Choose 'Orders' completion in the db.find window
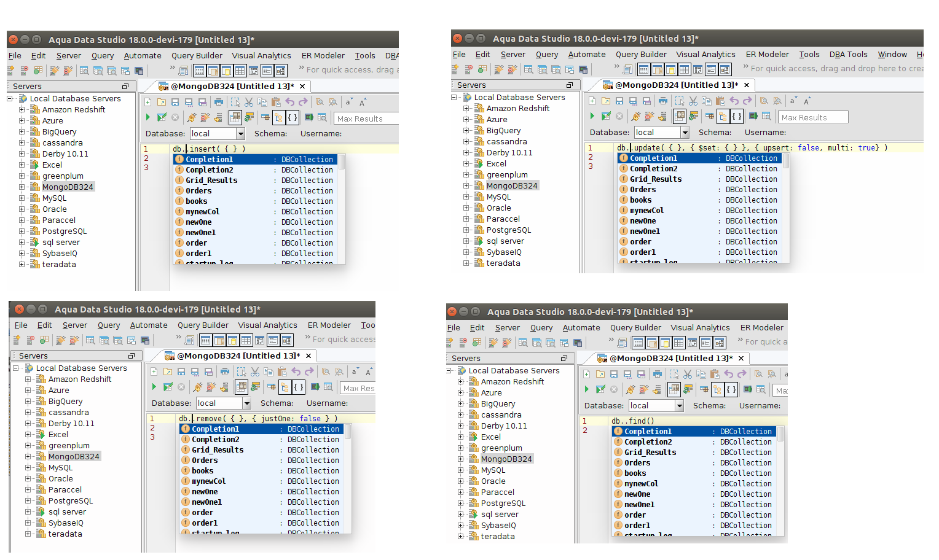The image size is (939, 560). coord(694,463)
